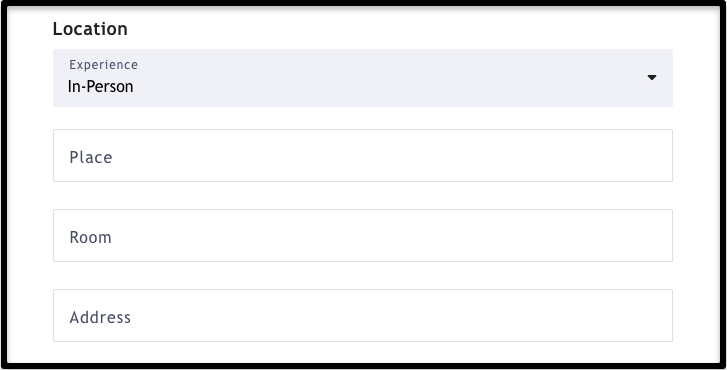The width and height of the screenshot is (727, 370).
Task: Click the Room placeholder label
Action: pyautogui.click(x=90, y=237)
